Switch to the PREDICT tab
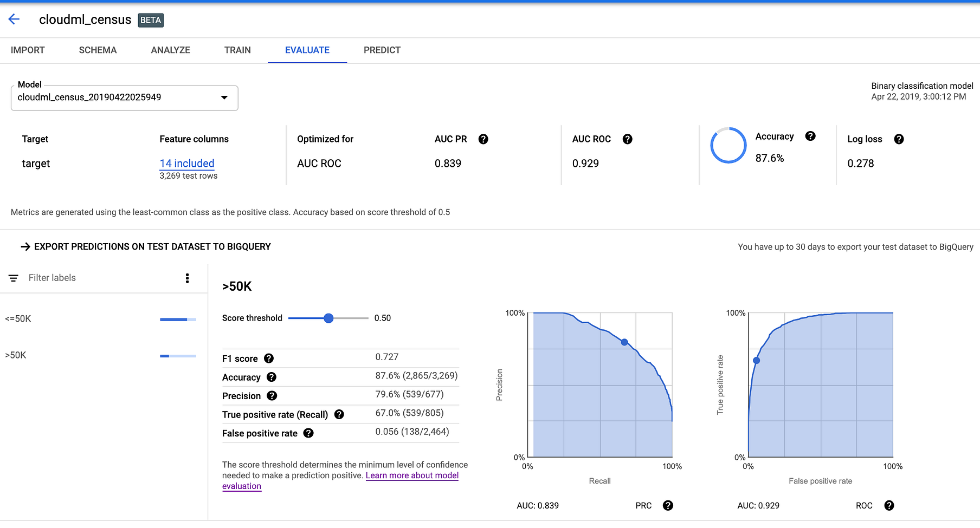 pyautogui.click(x=382, y=50)
